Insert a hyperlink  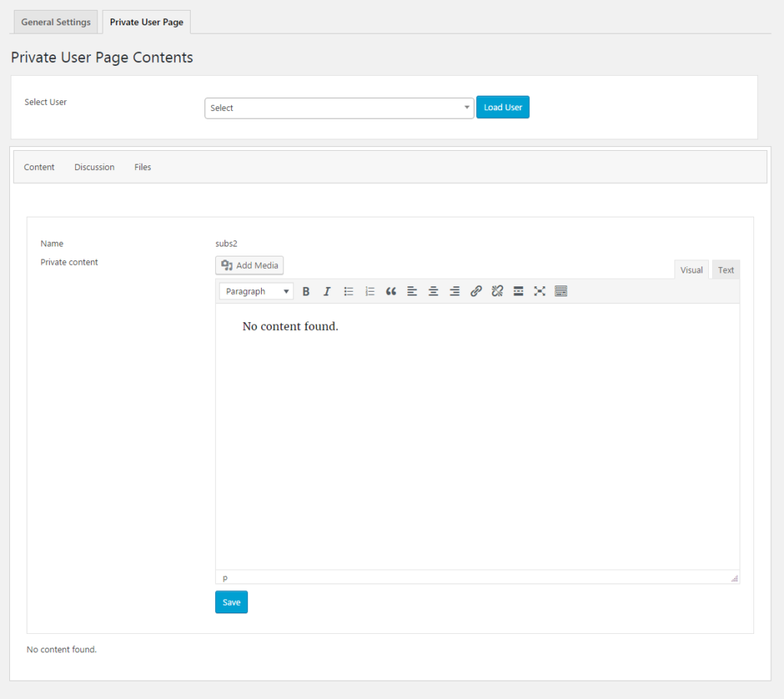coord(475,291)
